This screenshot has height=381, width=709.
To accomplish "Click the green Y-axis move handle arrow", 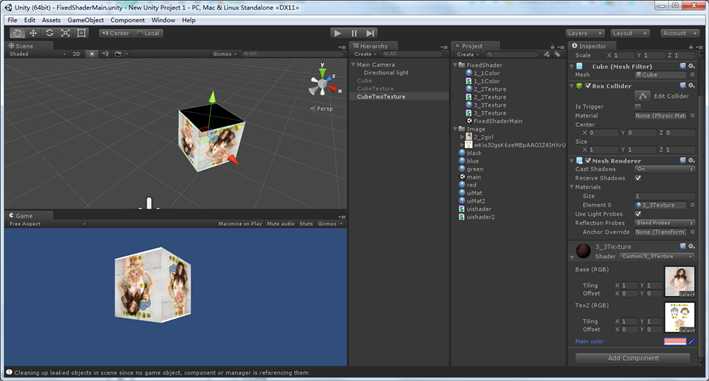I will [x=212, y=97].
